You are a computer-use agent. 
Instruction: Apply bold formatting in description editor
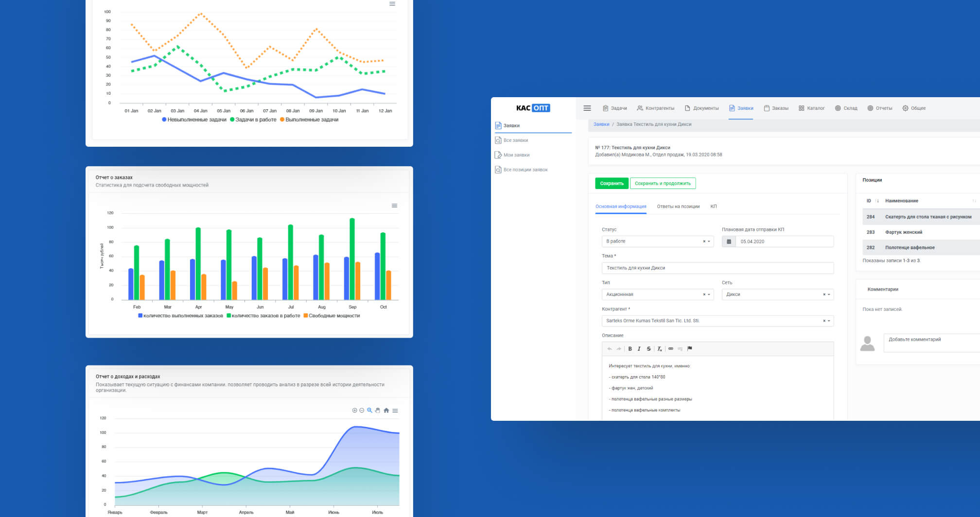pos(630,349)
